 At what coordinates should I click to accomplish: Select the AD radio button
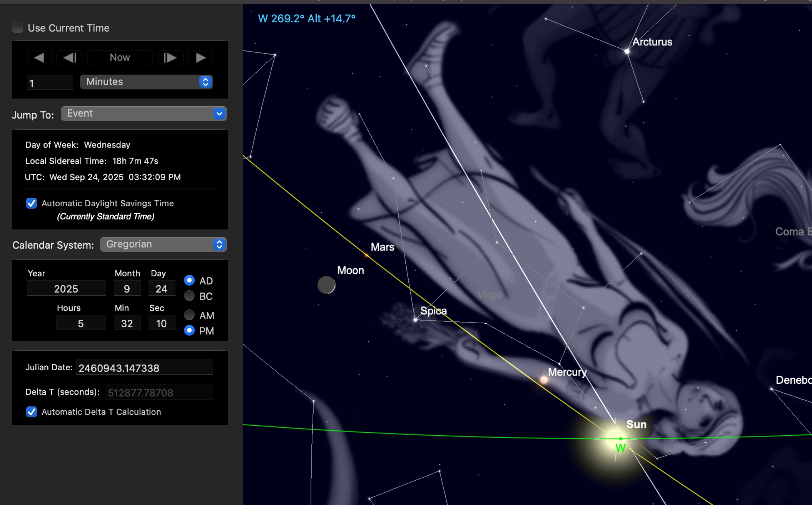[189, 280]
